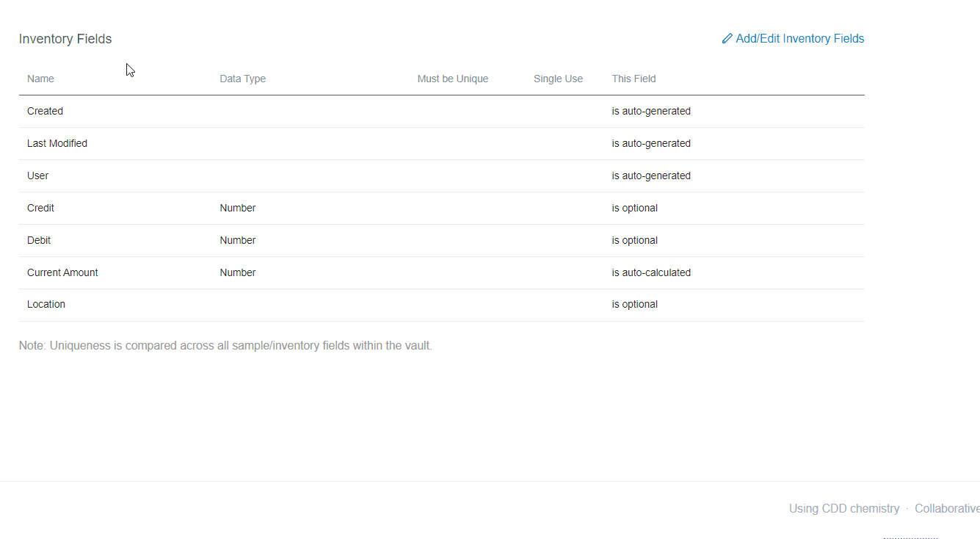The height and width of the screenshot is (539, 980).
Task: Select the Location field name
Action: (46, 304)
